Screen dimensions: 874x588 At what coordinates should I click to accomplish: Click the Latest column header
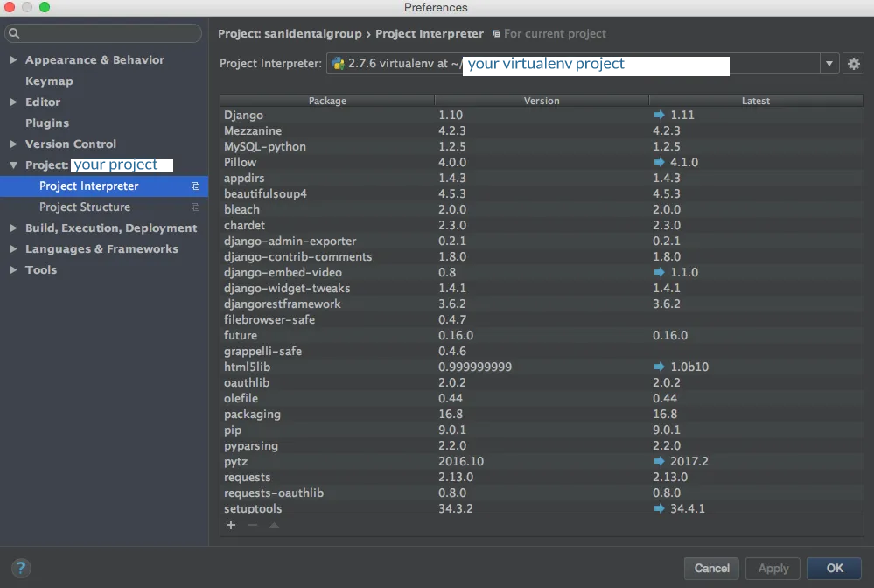pyautogui.click(x=756, y=101)
